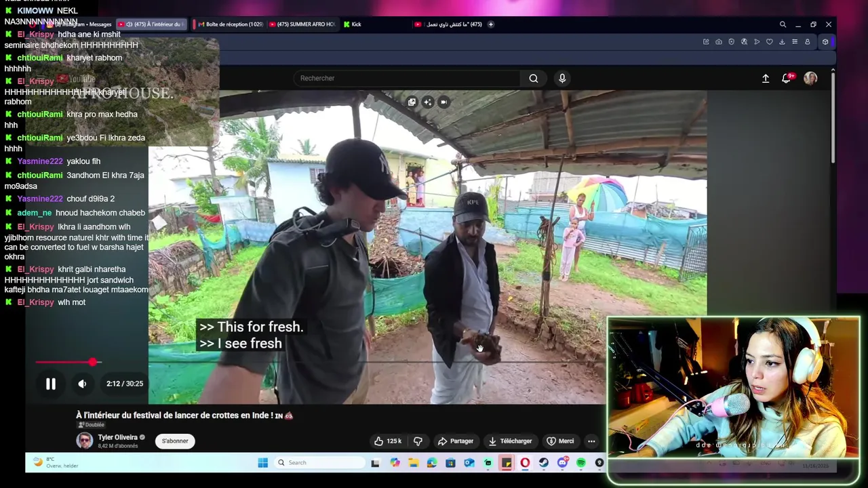Click the S'abonner subscribe button
Screen dimensions: 868x488
[x=175, y=441]
